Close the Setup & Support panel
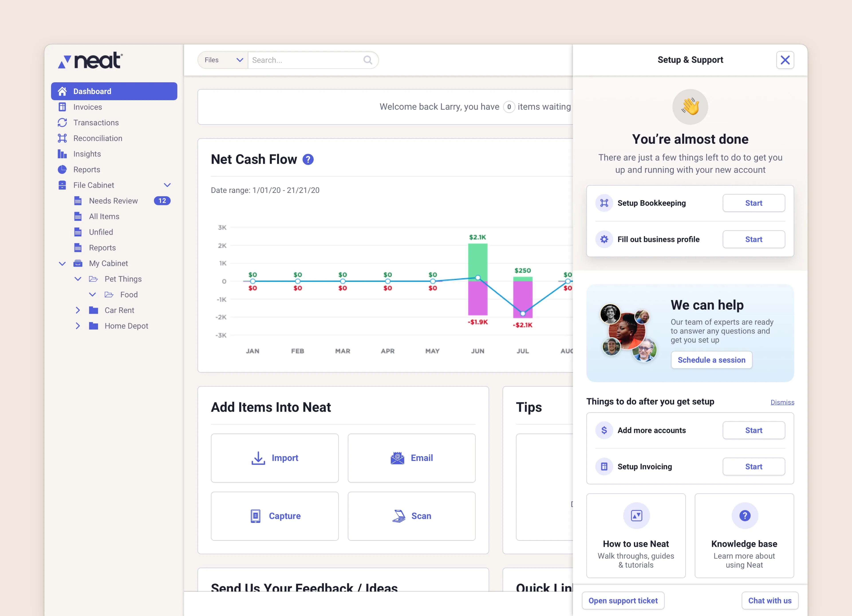This screenshot has width=852, height=616. pyautogui.click(x=785, y=60)
